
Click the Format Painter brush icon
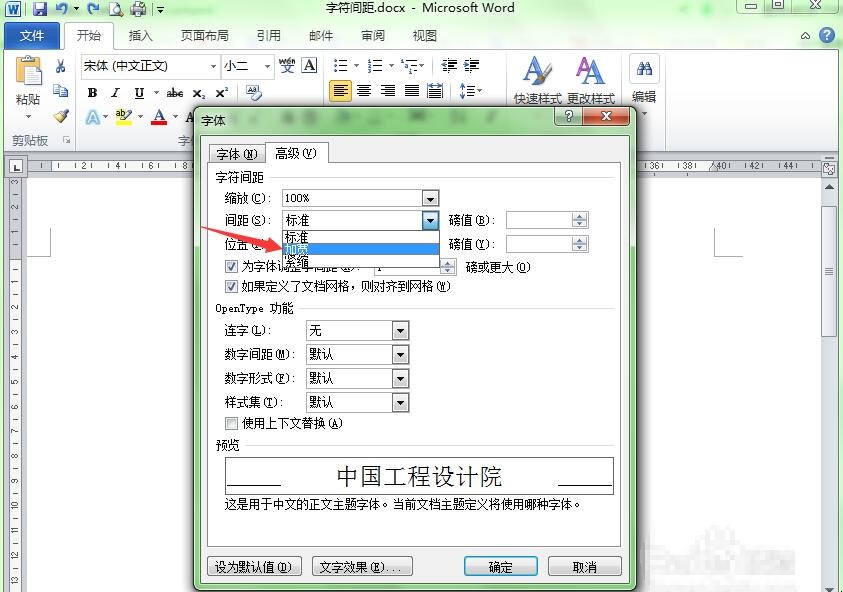[61, 115]
